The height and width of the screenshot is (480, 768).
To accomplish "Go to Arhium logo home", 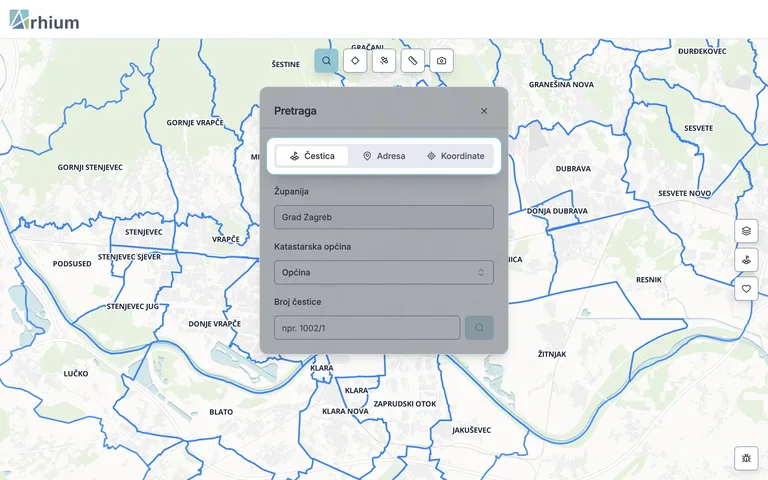I will tap(45, 20).
